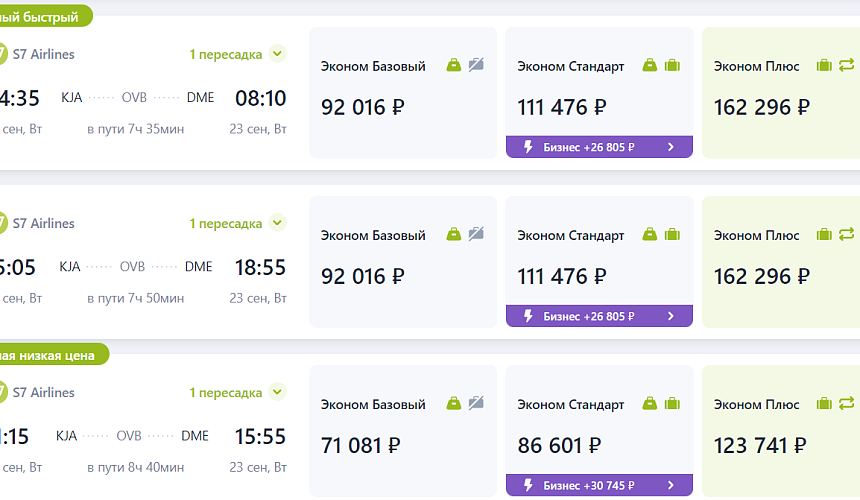
Task: Click hand luggage icon in first Эконом Базовый
Action: coord(454,66)
